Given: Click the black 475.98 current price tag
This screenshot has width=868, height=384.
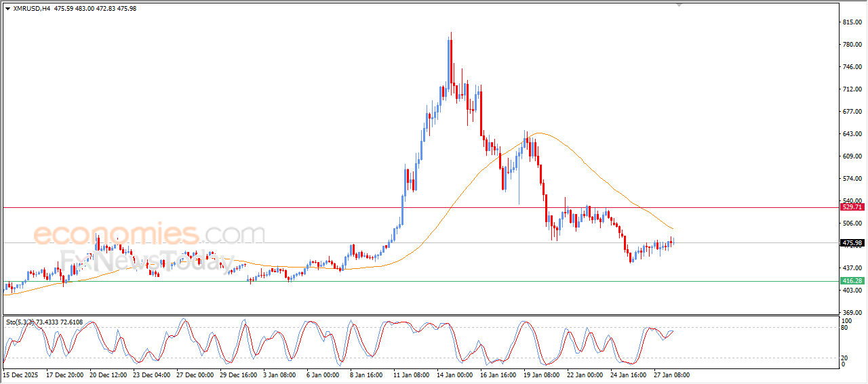Looking at the screenshot, I should coord(851,242).
